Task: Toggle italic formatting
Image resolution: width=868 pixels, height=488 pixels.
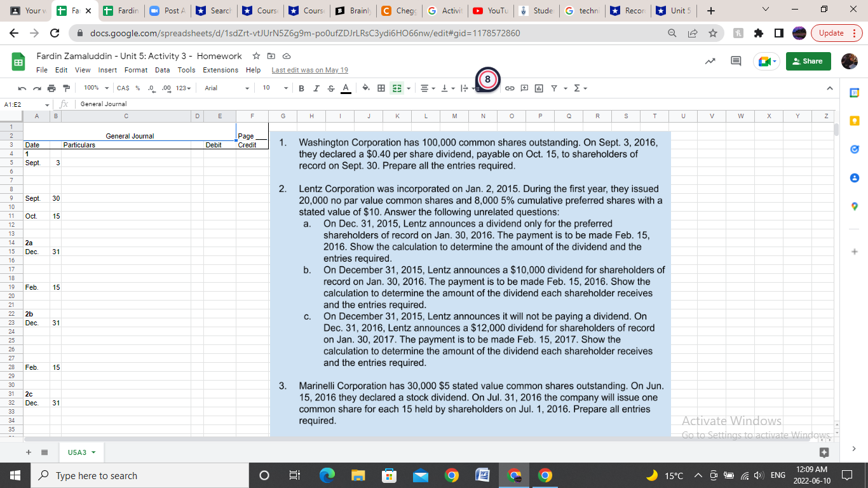Action: tap(316, 88)
